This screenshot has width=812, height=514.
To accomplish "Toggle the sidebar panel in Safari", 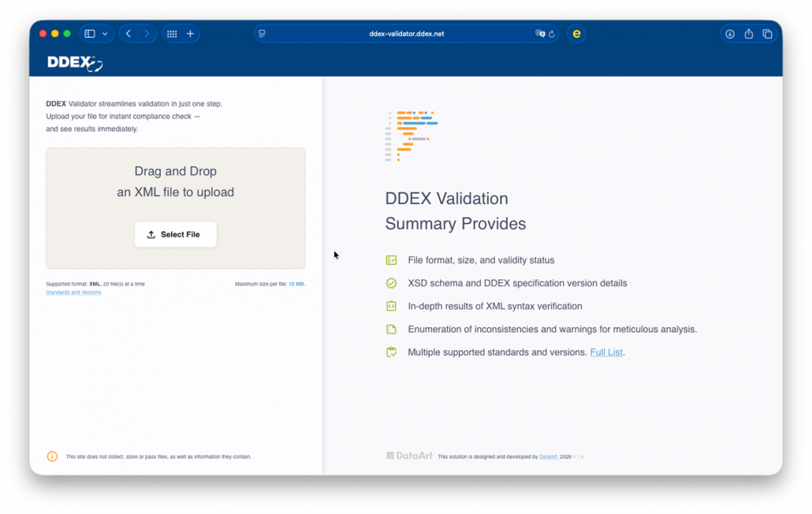I will coord(88,33).
